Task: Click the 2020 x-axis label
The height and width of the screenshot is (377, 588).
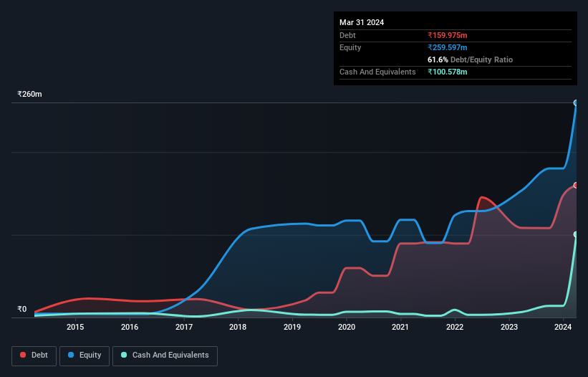Action: pos(347,327)
